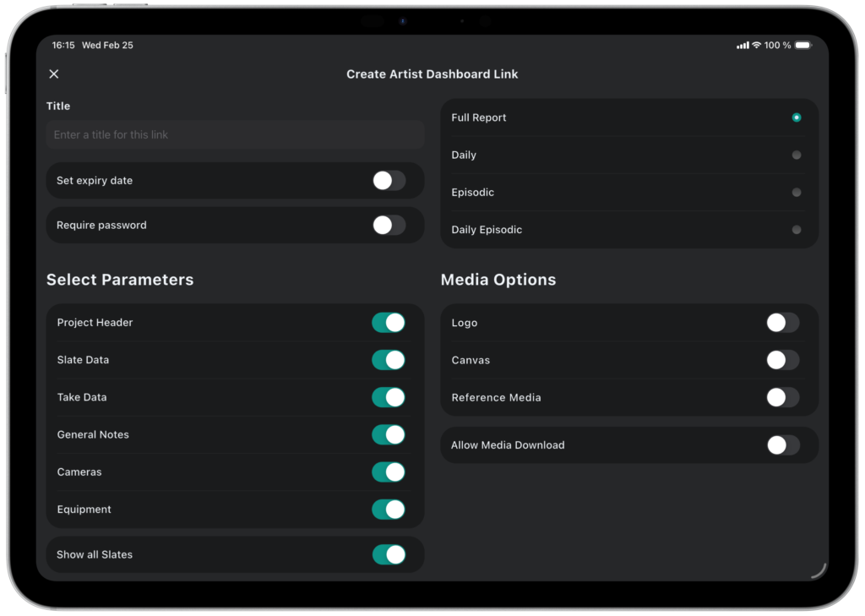
Task: Disable the Project Header parameter
Action: click(x=389, y=323)
